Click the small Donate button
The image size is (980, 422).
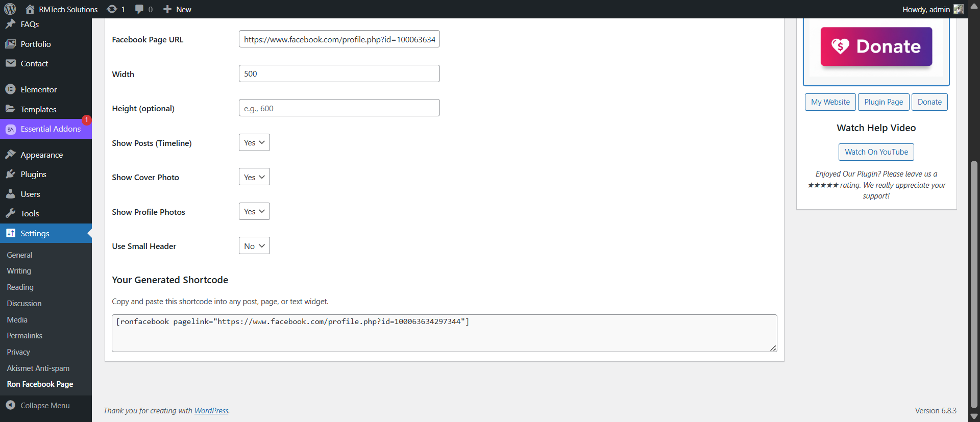pos(929,102)
